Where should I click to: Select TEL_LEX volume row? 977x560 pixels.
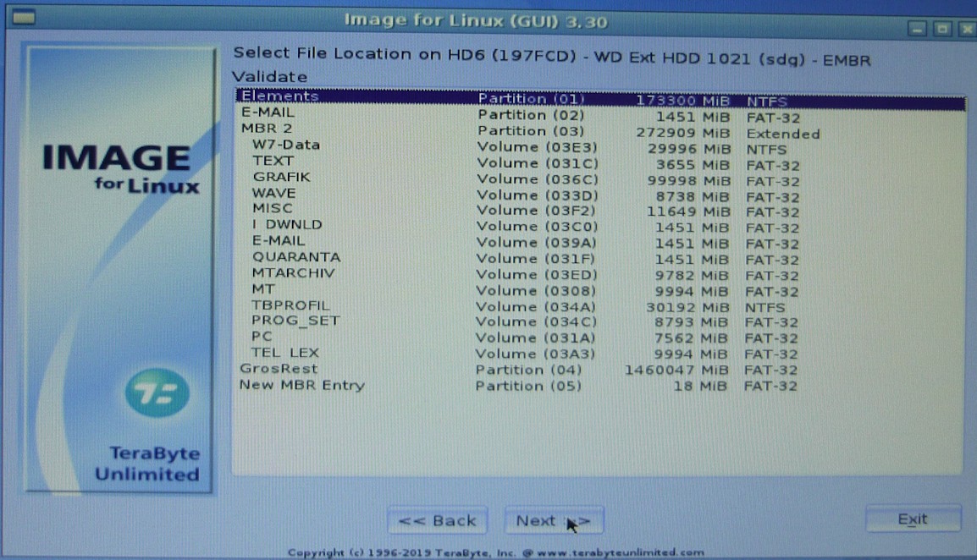(600, 354)
